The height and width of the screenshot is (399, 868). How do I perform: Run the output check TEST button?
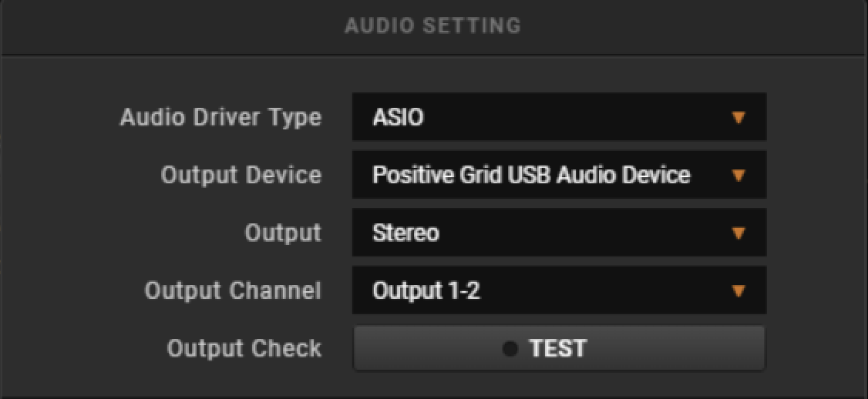click(x=559, y=348)
